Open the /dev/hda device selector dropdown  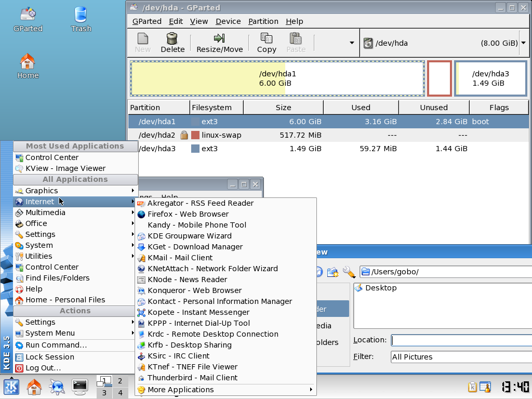[523, 43]
